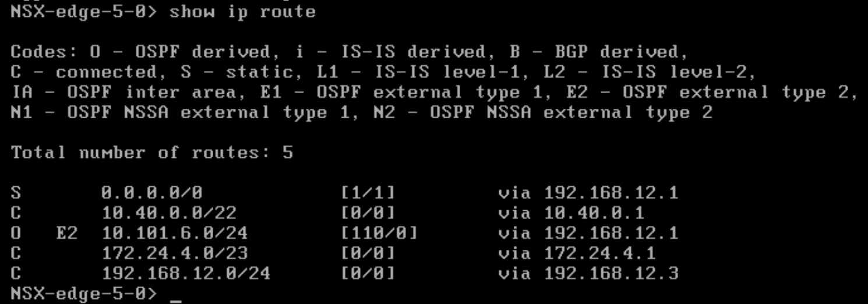
Task: Click the [110/0] metric value
Action: (380, 233)
